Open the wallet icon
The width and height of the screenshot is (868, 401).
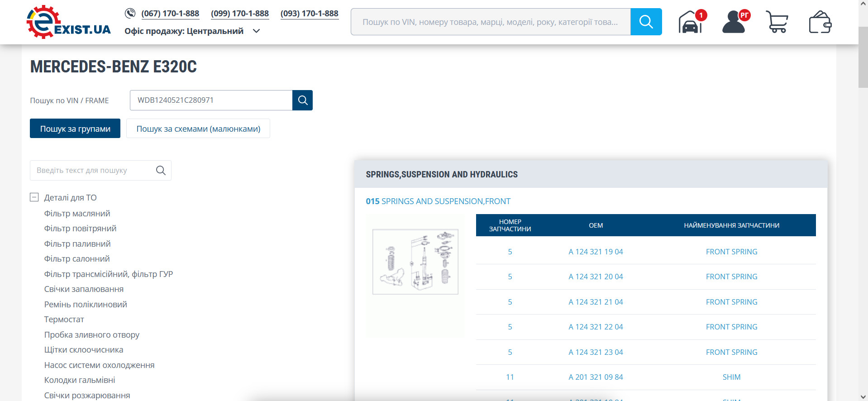pos(820,22)
